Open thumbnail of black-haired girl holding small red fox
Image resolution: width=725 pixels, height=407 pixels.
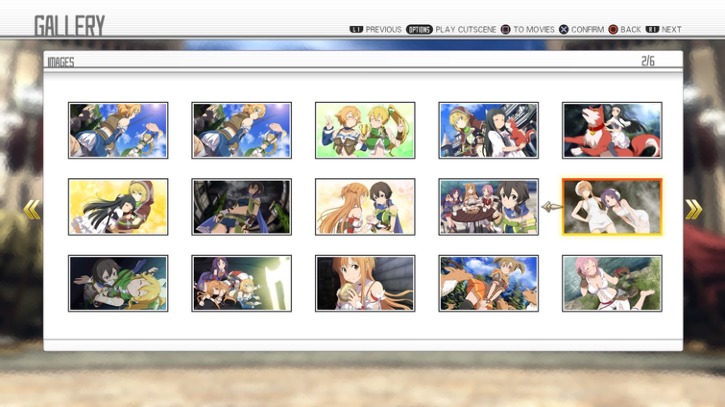488,130
